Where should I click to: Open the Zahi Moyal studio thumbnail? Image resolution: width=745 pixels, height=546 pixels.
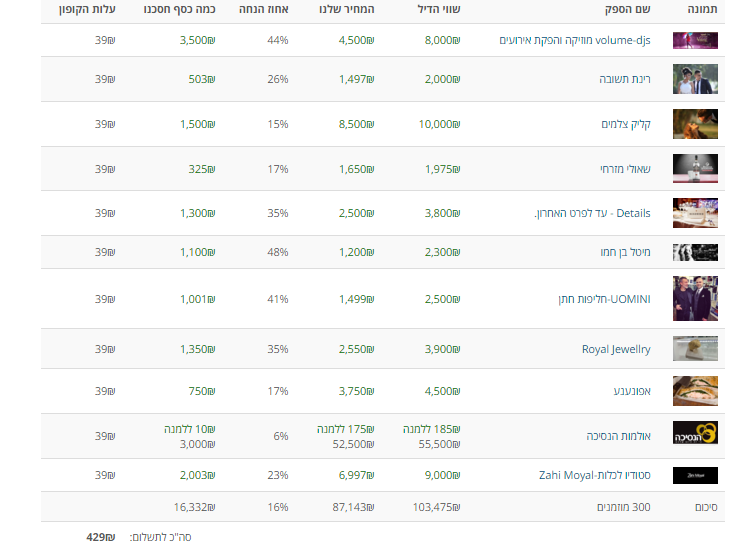click(695, 475)
